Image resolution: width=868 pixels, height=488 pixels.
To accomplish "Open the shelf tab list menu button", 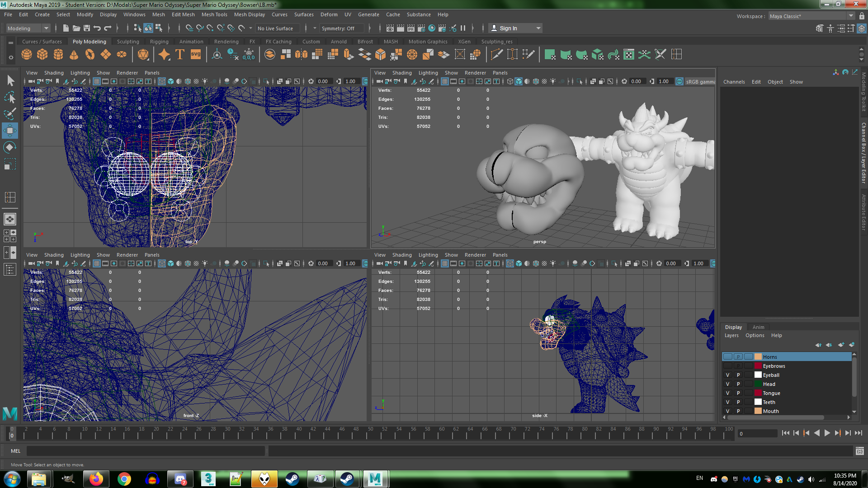I will pyautogui.click(x=11, y=42).
